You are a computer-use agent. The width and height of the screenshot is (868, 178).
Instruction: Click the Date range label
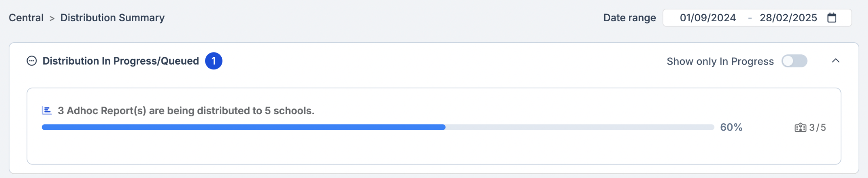click(x=629, y=18)
